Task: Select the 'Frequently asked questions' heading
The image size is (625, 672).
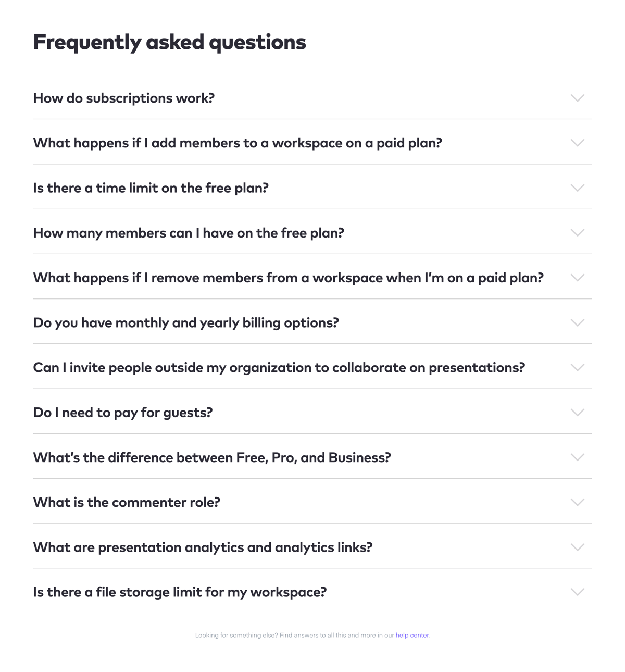Action: pyautogui.click(x=169, y=42)
